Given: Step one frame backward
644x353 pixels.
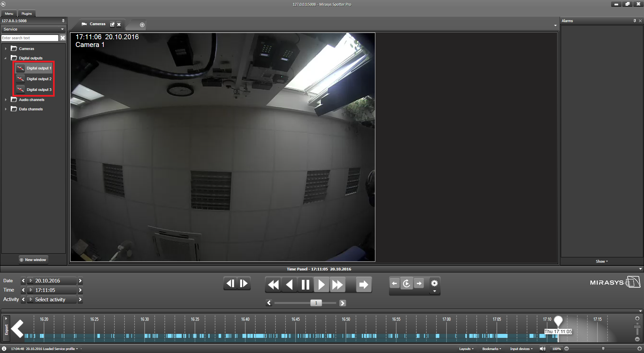Looking at the screenshot, I should [230, 284].
